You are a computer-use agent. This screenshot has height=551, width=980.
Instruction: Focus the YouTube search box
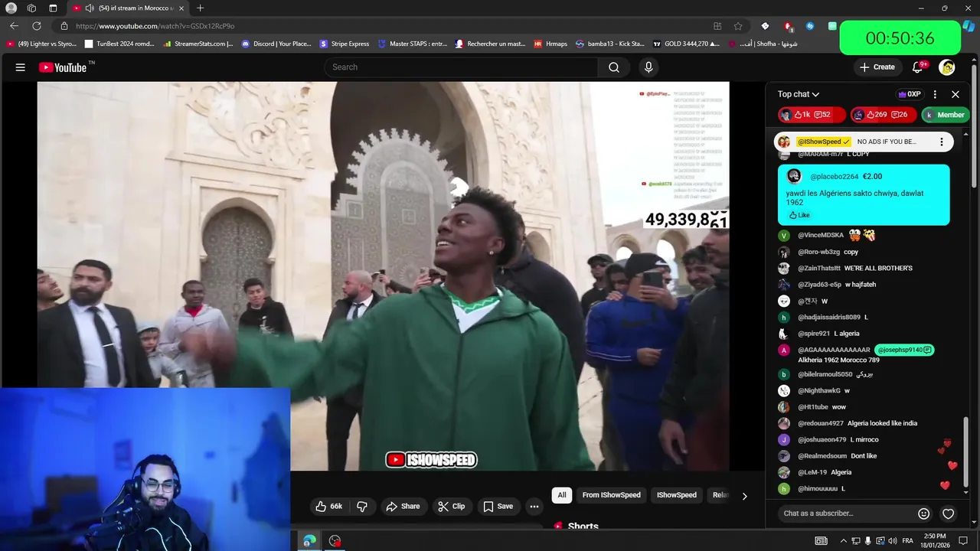461,67
